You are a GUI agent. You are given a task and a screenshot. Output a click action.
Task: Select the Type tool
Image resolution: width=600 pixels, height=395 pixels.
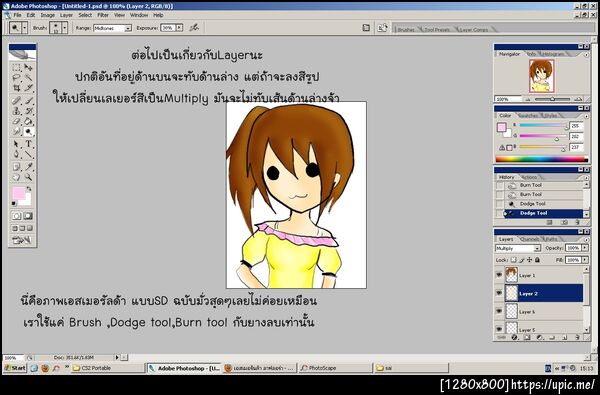click(28, 144)
